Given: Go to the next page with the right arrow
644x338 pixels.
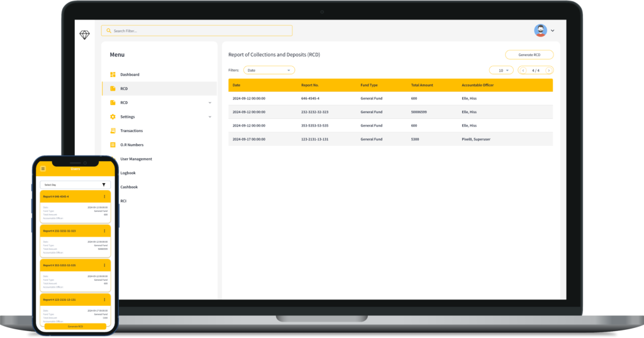Looking at the screenshot, I should pos(549,70).
